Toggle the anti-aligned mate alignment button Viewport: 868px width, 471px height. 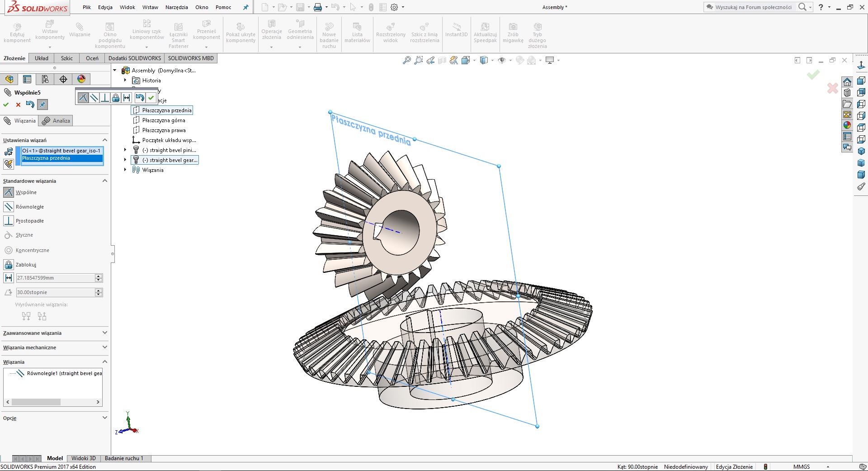pyautogui.click(x=42, y=316)
